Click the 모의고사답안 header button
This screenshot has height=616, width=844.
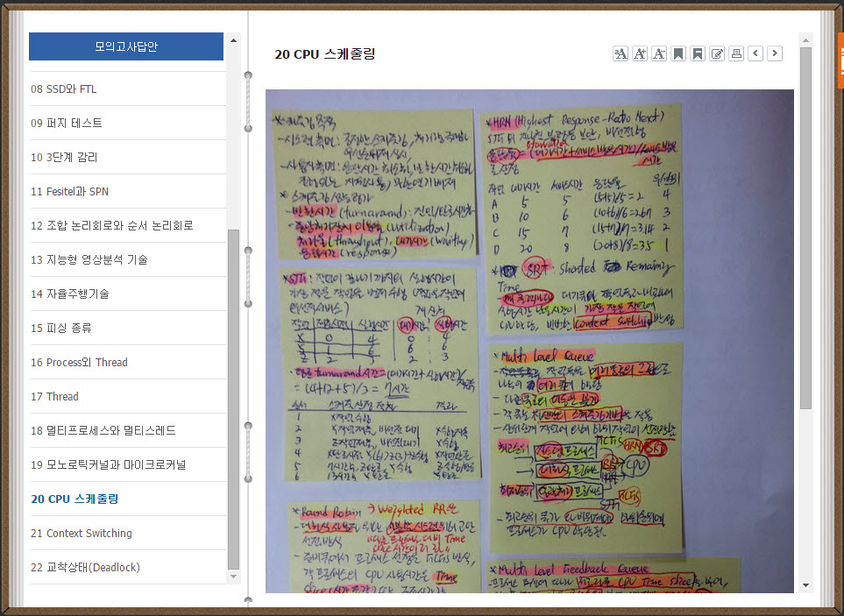(126, 46)
